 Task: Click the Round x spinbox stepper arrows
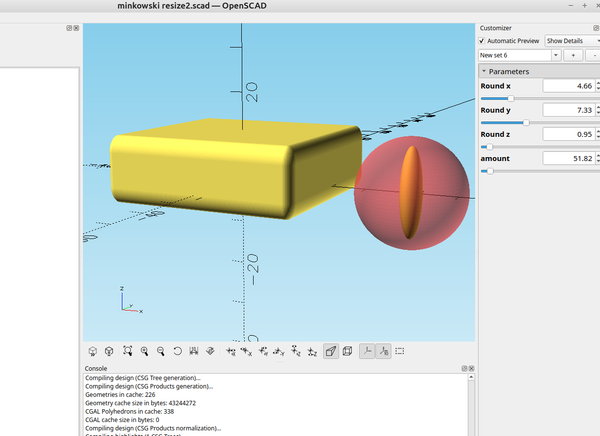click(598, 86)
